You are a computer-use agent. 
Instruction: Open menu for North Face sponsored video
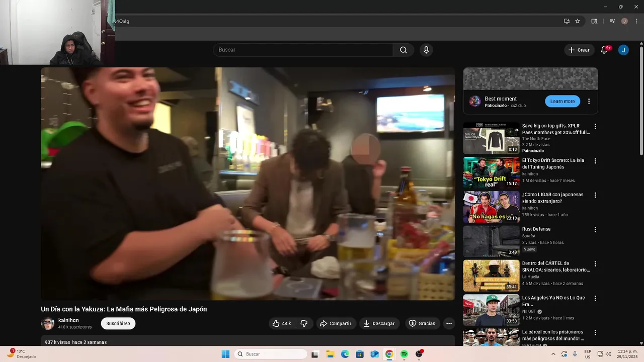click(595, 127)
